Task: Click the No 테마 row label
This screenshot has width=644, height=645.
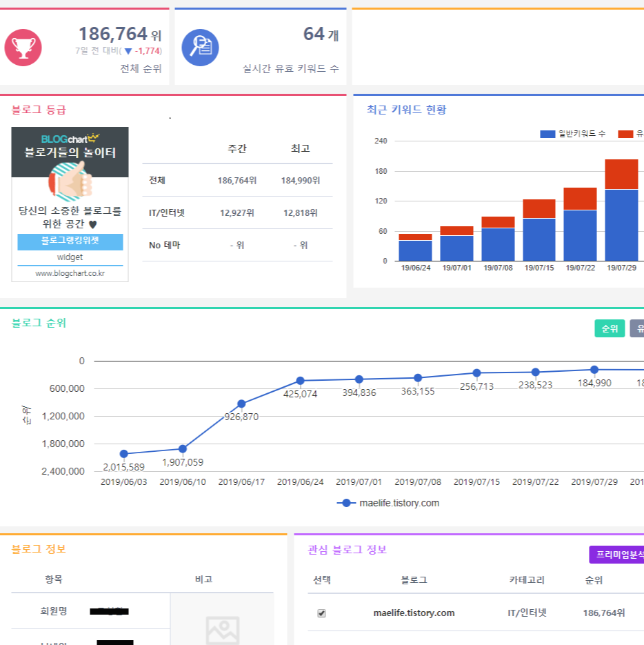Action: click(165, 245)
